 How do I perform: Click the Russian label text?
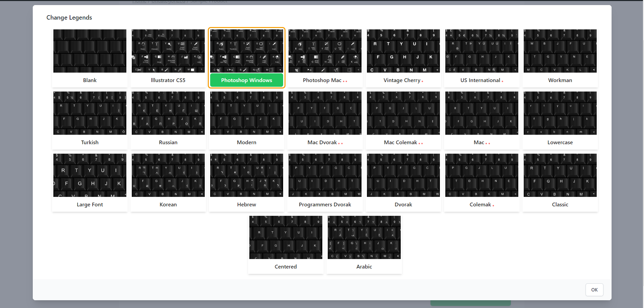coord(168,143)
